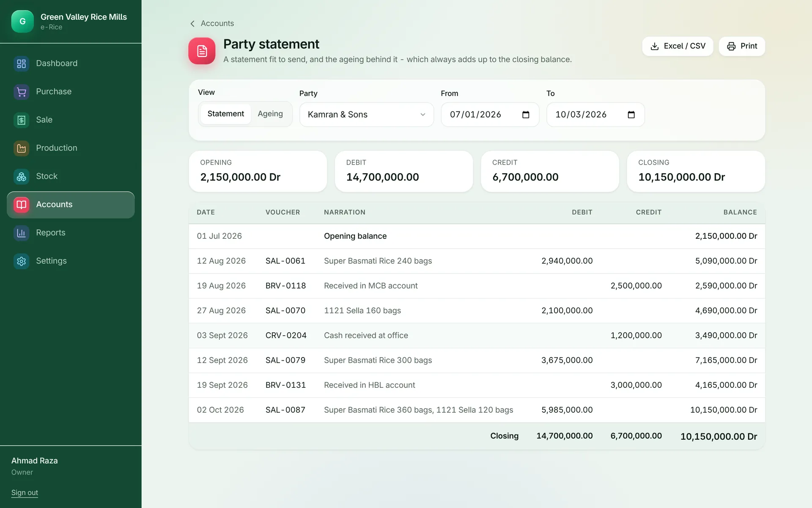Export statement via Excel / CSV button

coord(678,46)
